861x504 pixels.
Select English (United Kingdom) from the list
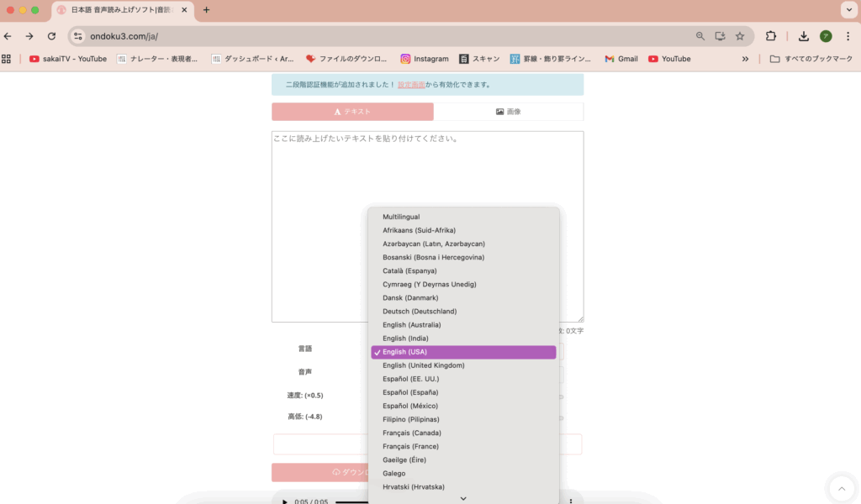tap(423, 365)
